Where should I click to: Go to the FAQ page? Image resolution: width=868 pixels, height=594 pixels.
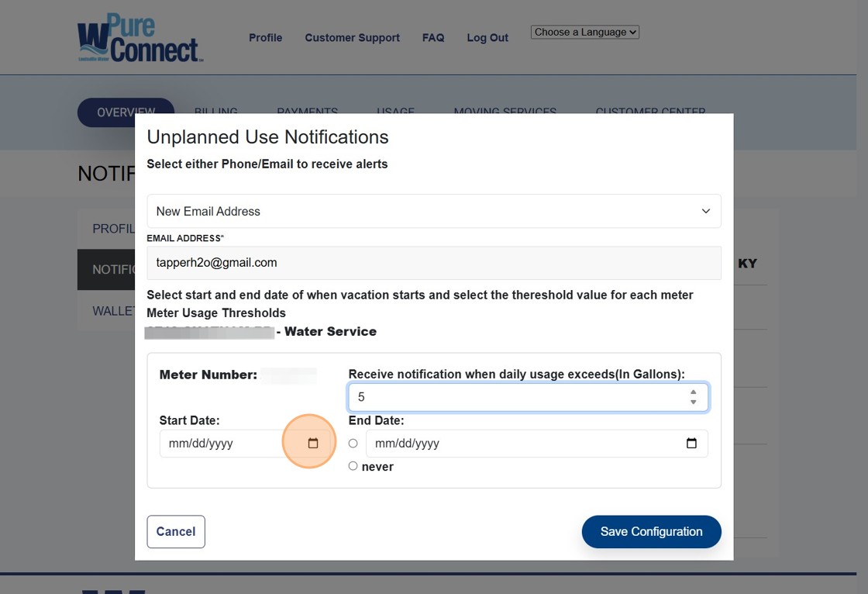[x=433, y=38]
